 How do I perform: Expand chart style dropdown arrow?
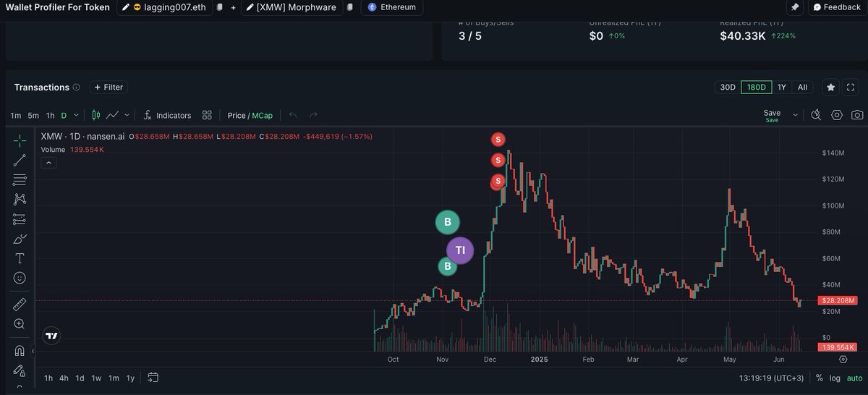pyautogui.click(x=127, y=115)
